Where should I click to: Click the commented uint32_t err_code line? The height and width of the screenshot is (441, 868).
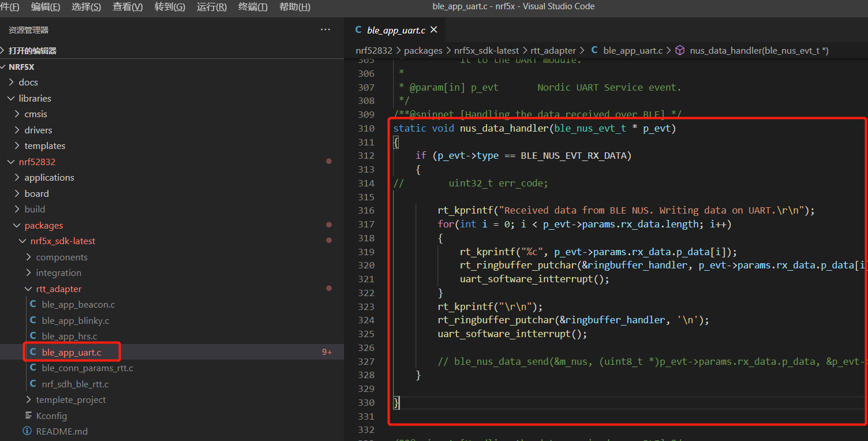(x=470, y=183)
